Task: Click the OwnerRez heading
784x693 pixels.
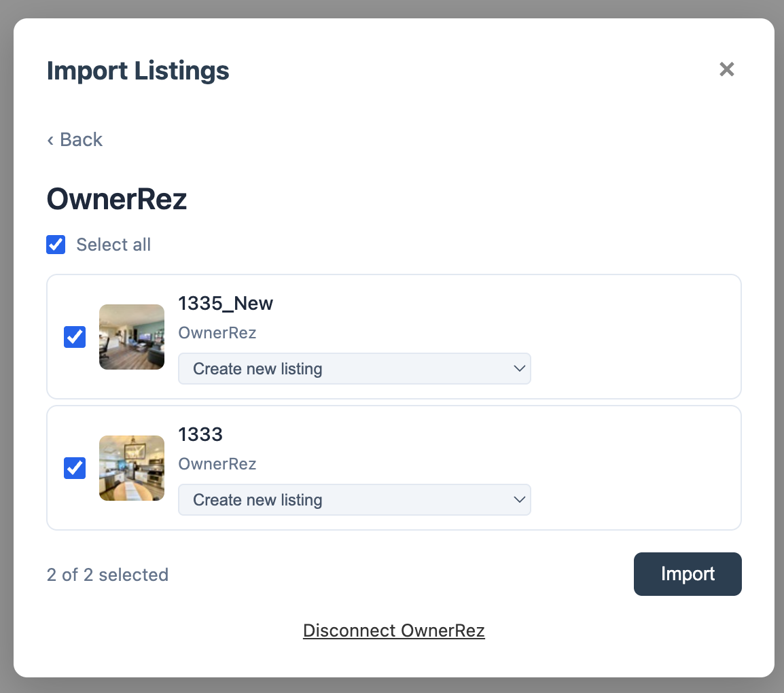Action: 116,200
